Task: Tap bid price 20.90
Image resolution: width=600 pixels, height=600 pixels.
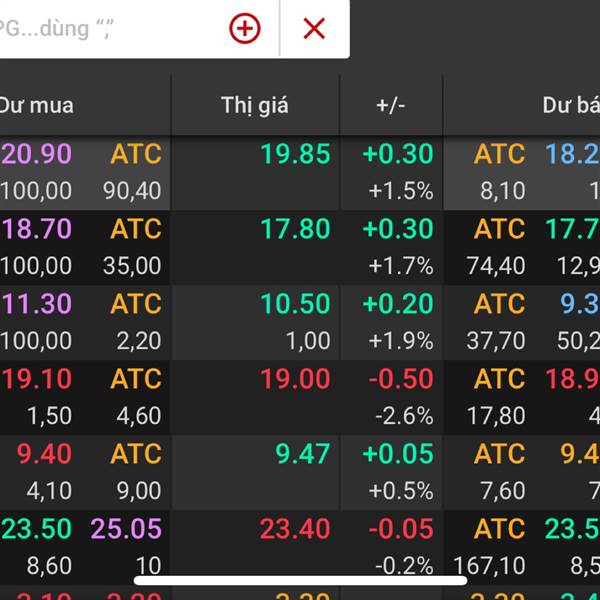Action: [x=36, y=154]
